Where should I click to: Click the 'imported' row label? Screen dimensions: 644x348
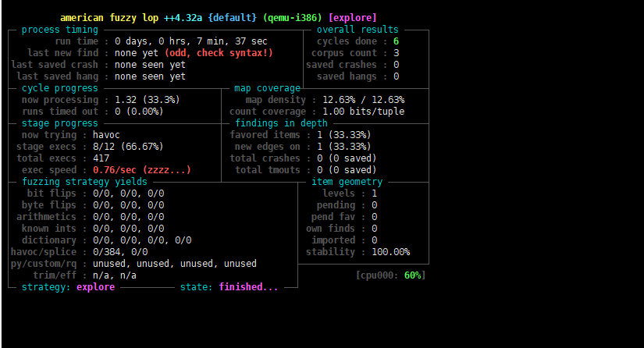333,240
